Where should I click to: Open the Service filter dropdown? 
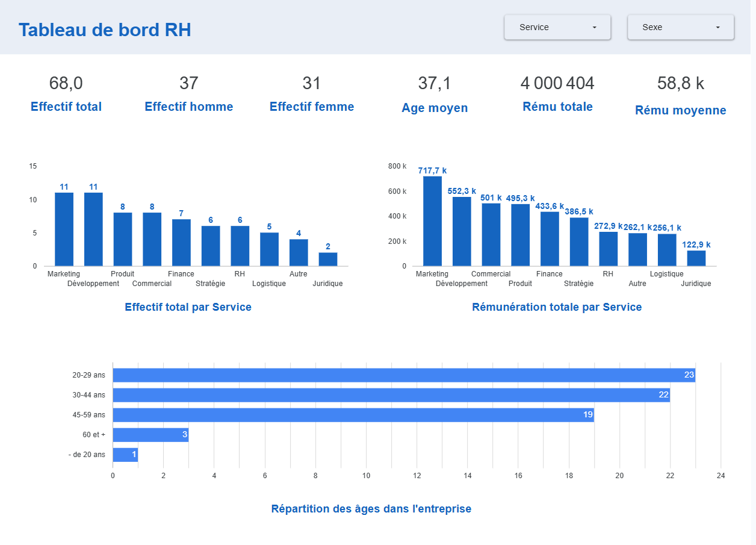click(557, 27)
